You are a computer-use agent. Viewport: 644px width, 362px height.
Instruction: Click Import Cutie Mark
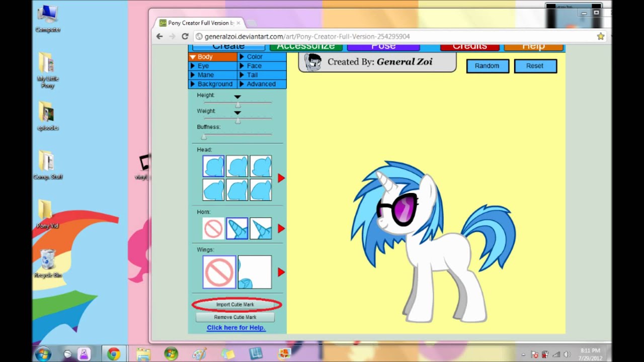[235, 305]
